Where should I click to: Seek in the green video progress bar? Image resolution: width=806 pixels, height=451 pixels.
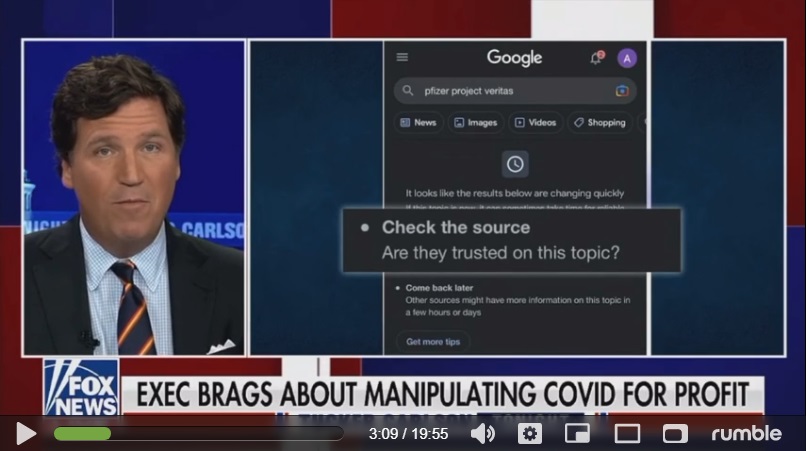[x=198, y=434]
